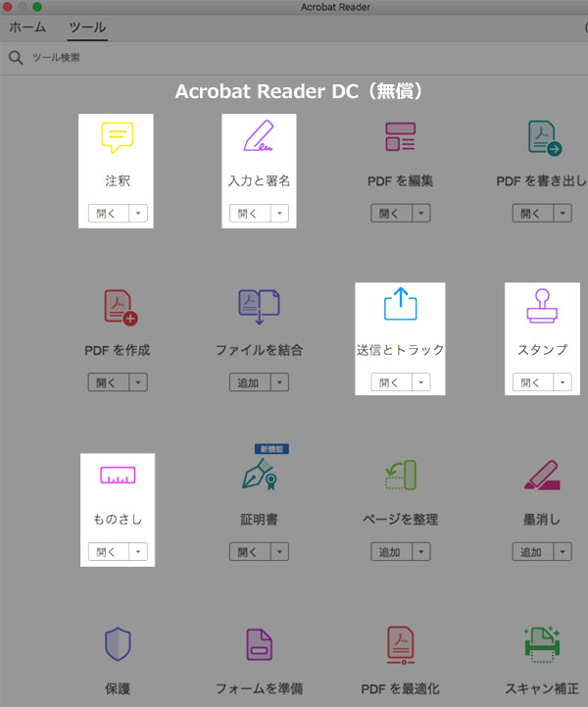
Task: Expand dropdown arrow for 証明書
Action: click(x=280, y=551)
